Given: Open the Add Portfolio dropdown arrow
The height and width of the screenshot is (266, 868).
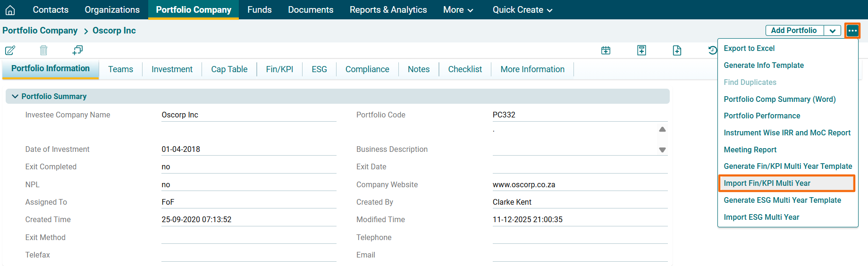Looking at the screenshot, I should [x=832, y=31].
